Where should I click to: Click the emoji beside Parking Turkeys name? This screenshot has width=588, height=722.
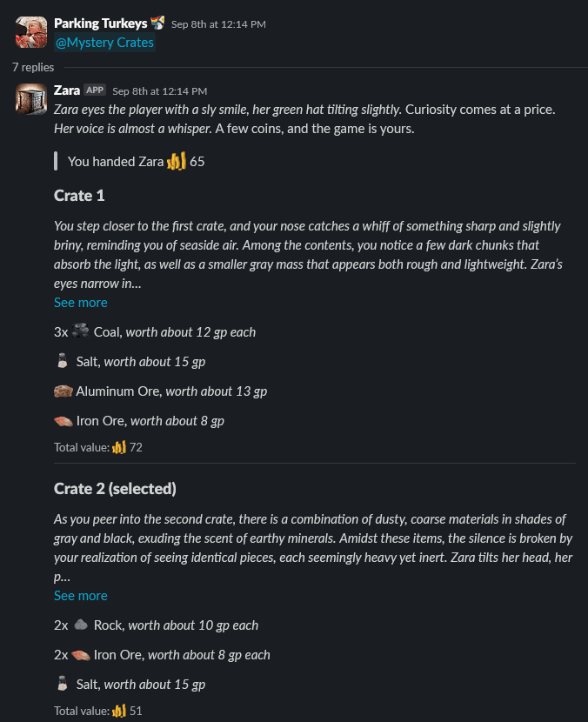coord(158,23)
